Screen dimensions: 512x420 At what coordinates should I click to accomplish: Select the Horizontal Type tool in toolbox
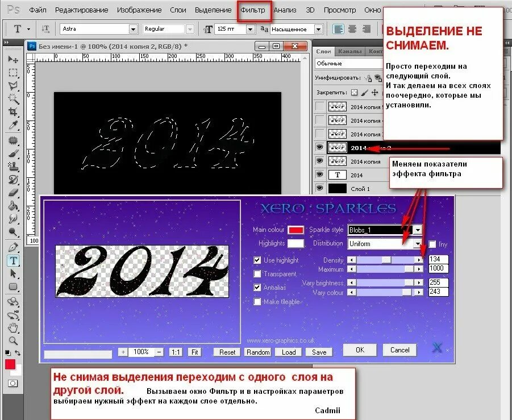point(13,261)
